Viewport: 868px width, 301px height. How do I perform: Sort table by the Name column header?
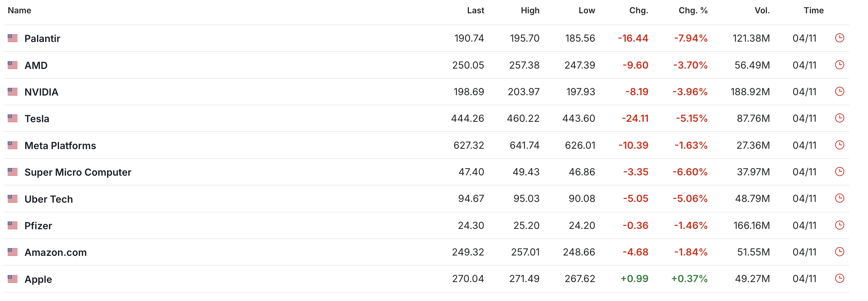20,10
